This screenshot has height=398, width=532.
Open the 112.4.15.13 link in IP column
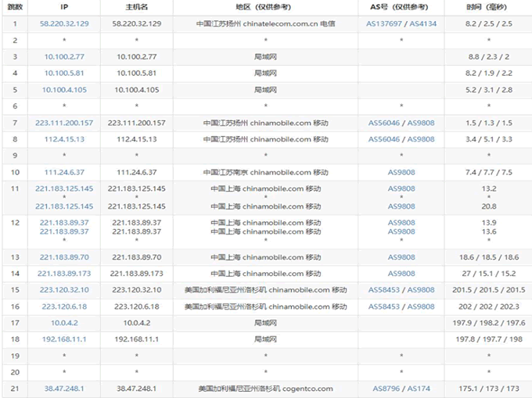click(64, 139)
